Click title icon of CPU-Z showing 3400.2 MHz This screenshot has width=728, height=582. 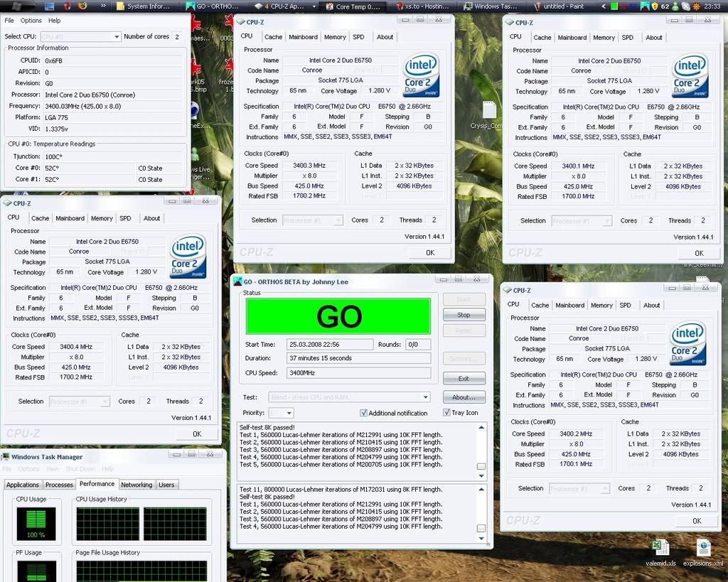point(507,290)
